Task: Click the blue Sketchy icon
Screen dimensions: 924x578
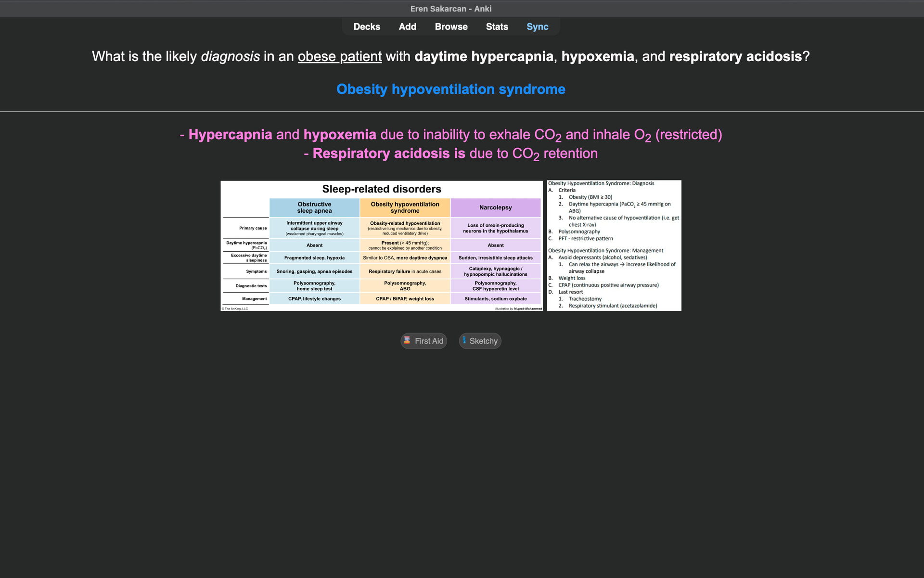Action: point(464,340)
